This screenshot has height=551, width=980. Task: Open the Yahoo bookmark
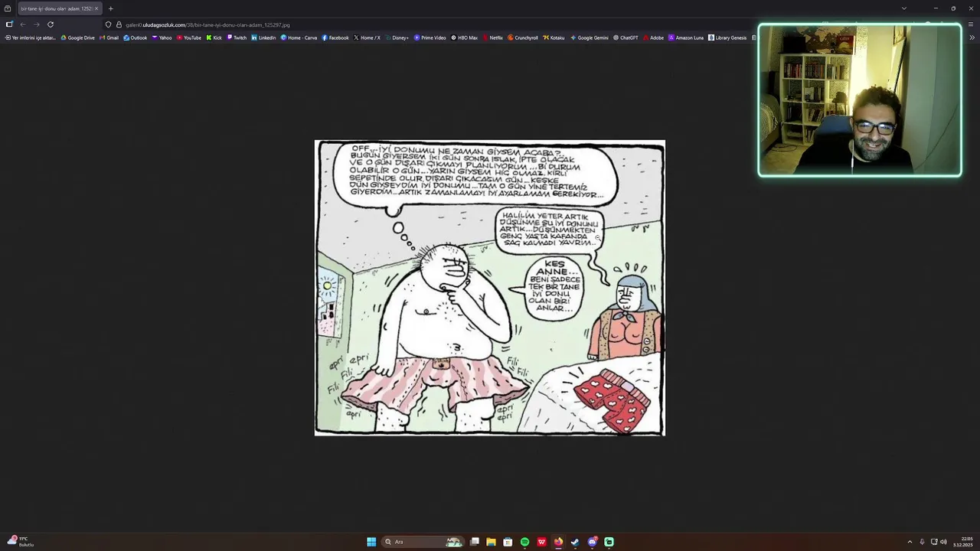pos(162,37)
